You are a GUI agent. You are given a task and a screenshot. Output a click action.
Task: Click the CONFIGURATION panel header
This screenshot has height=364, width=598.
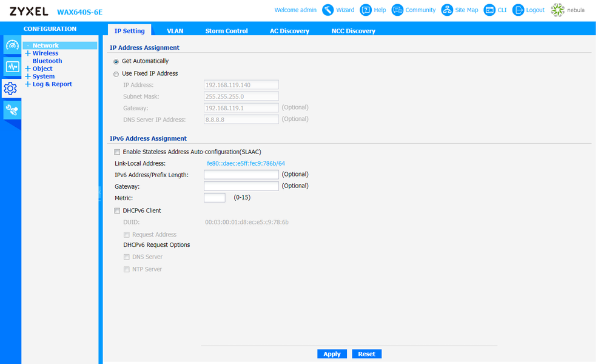50,29
